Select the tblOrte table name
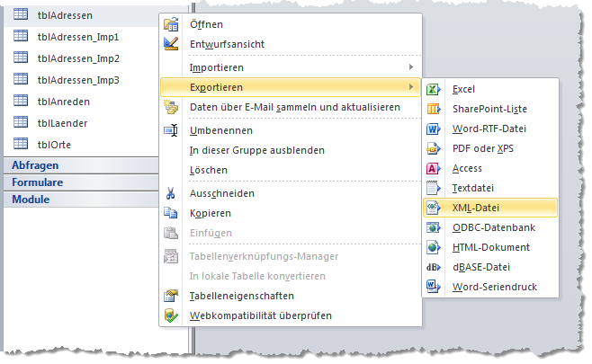The image size is (592, 364). pyautogui.click(x=54, y=145)
